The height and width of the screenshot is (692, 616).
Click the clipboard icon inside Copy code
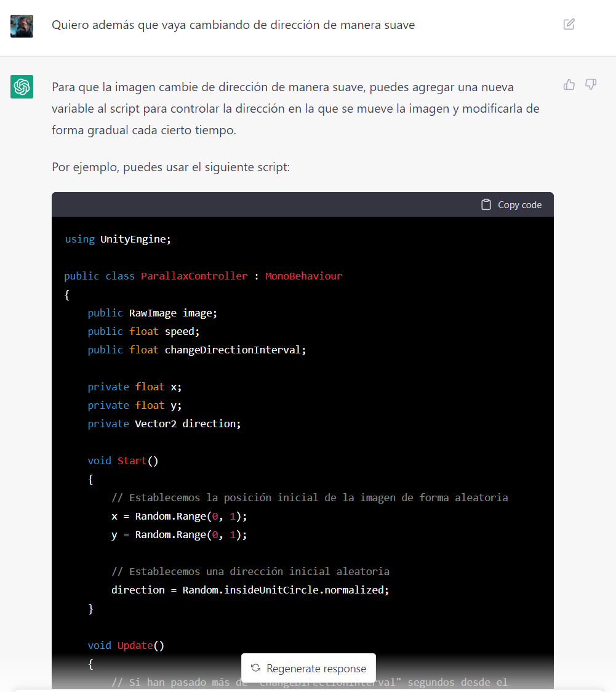pos(486,204)
